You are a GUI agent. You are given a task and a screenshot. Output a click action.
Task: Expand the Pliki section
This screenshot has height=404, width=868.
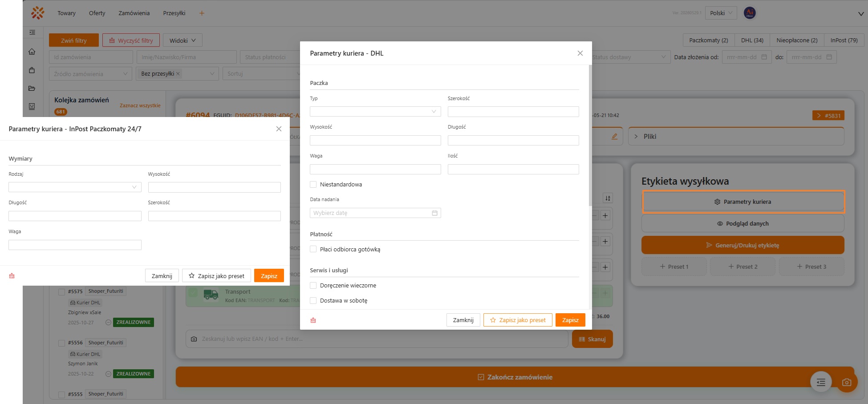736,137
